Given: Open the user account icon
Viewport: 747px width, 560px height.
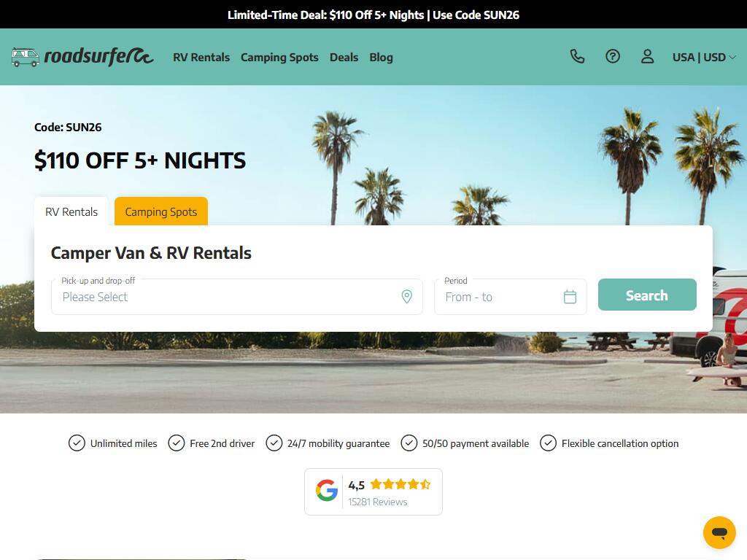Looking at the screenshot, I should coord(647,57).
